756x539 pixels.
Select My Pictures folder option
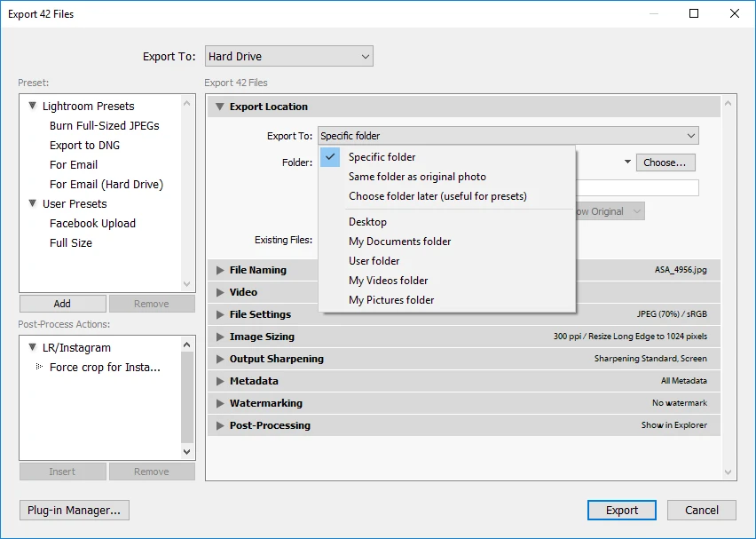[447, 300]
